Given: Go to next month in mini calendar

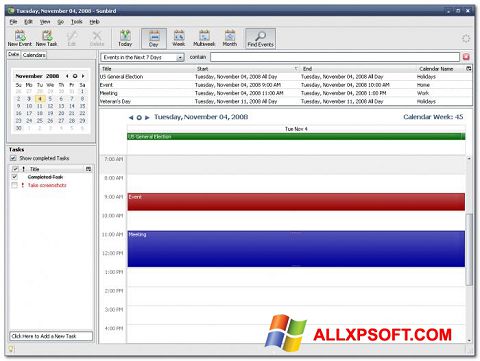Looking at the screenshot, I should click(x=83, y=76).
